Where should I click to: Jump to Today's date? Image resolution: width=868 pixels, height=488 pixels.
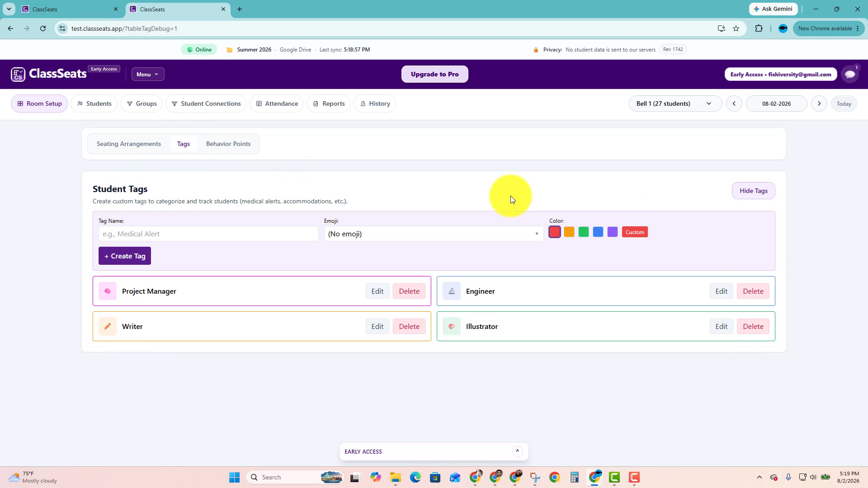pyautogui.click(x=844, y=103)
